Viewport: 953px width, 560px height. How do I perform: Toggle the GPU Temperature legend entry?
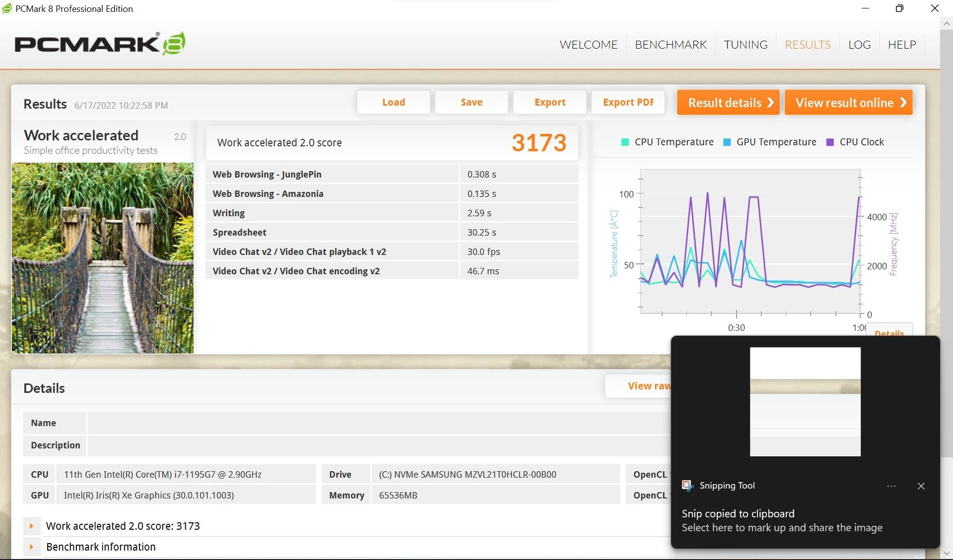[770, 142]
